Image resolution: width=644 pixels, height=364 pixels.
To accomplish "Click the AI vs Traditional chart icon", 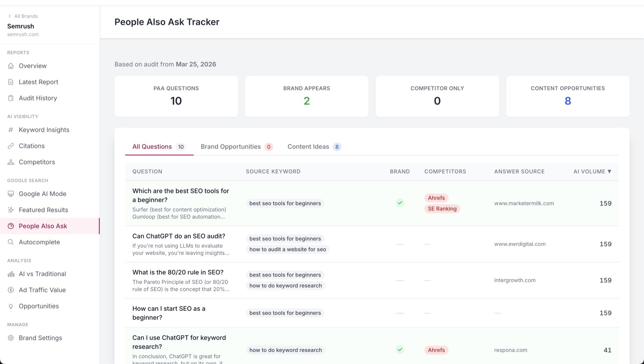I will 11,274.
